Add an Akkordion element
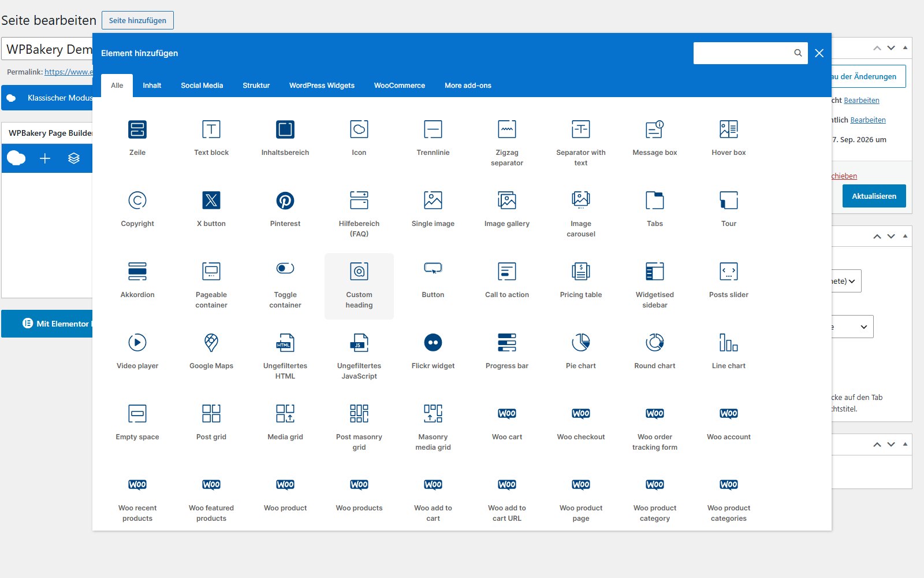 coord(137,280)
